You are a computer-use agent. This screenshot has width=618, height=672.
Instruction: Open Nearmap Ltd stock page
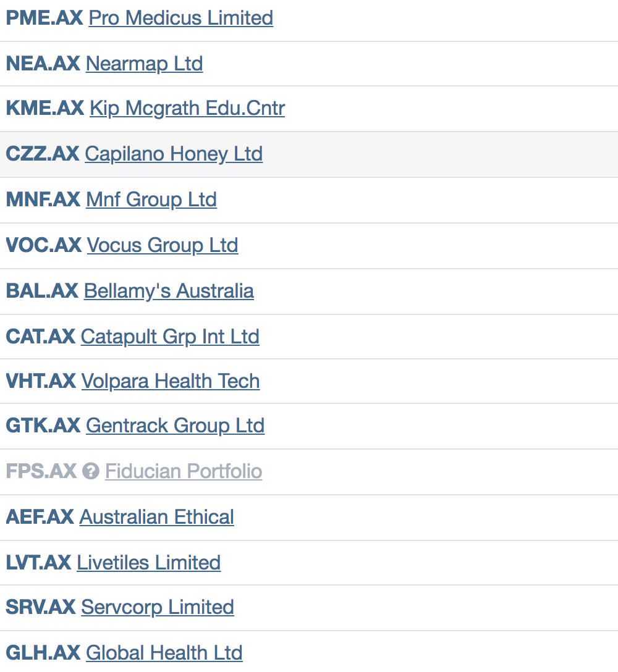pos(144,64)
